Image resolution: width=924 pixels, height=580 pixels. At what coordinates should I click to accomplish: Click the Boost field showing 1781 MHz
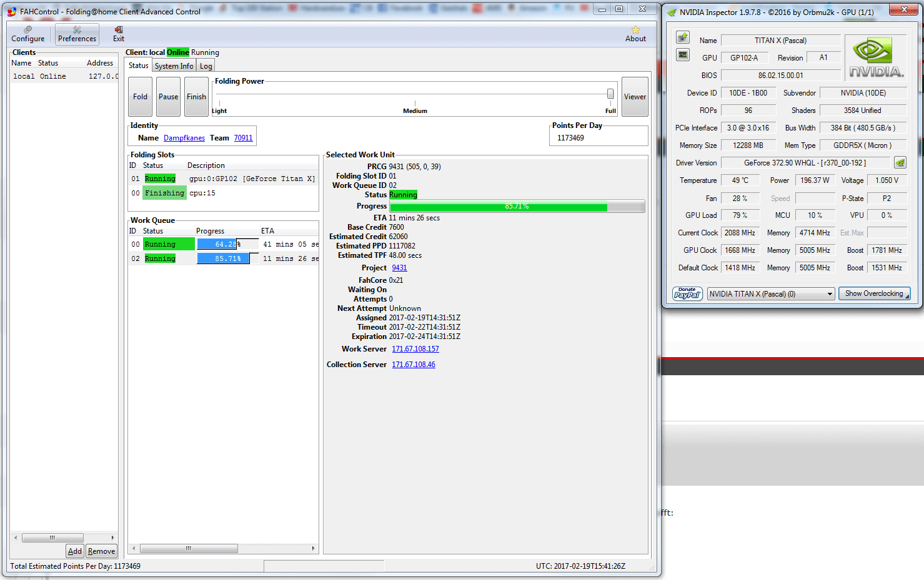tap(887, 250)
